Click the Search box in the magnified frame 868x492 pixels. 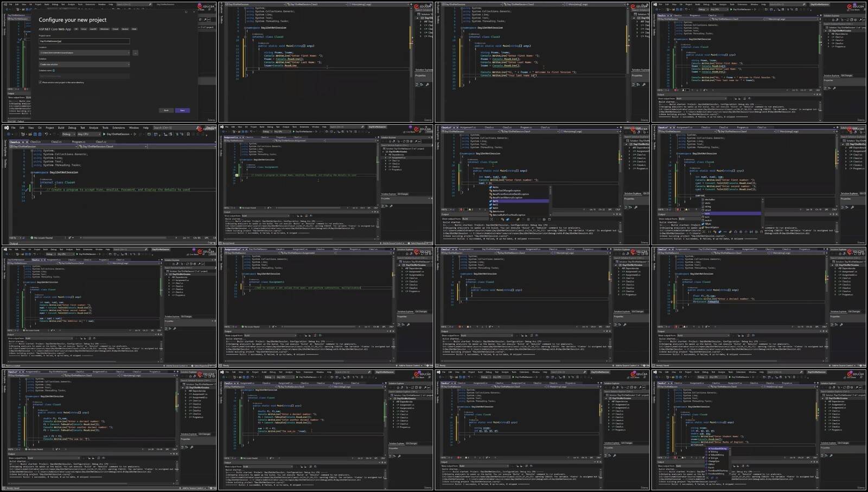pos(173,128)
